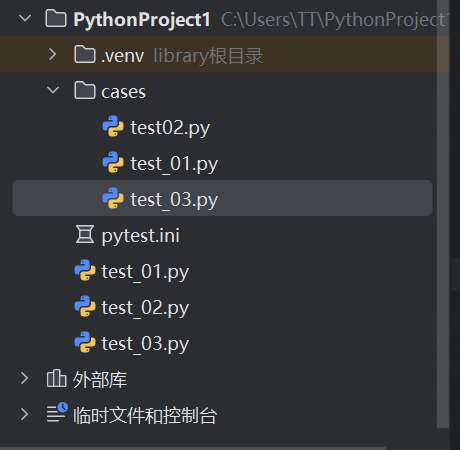Click the C:\Users\TT project path text
460x450 pixels.
pyautogui.click(x=335, y=19)
